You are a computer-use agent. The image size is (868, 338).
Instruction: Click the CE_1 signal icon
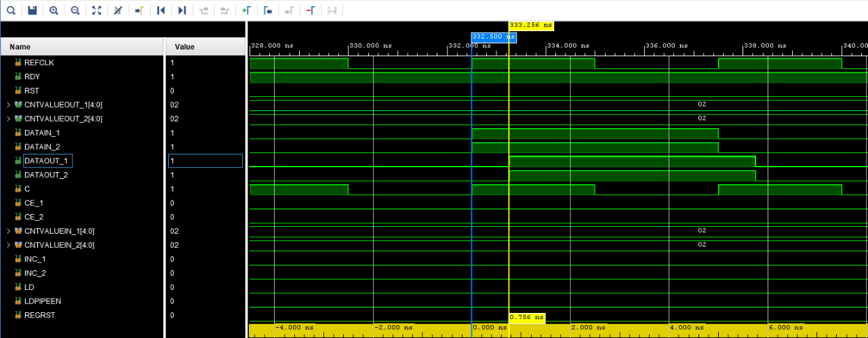click(x=18, y=203)
